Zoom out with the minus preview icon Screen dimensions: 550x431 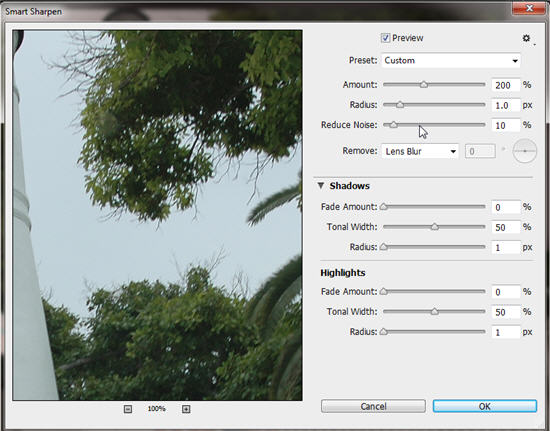click(128, 409)
